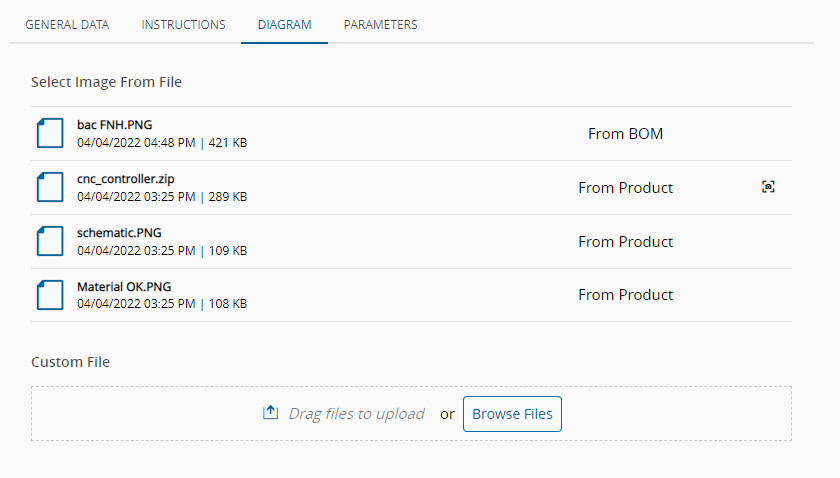This screenshot has width=840, height=478.
Task: Click the cnc_controller.zip file icon
Action: [x=50, y=188]
